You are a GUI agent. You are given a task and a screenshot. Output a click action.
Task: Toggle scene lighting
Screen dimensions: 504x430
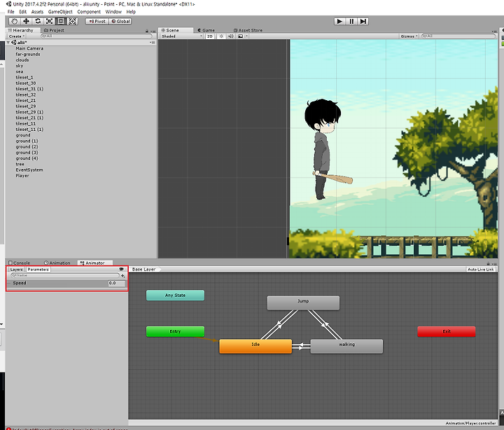(221, 36)
